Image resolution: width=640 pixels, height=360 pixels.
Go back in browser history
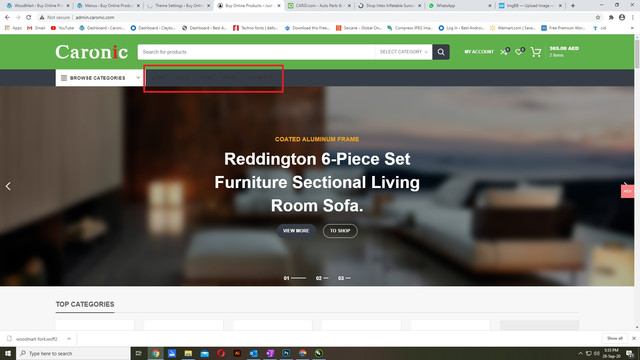pyautogui.click(x=7, y=18)
